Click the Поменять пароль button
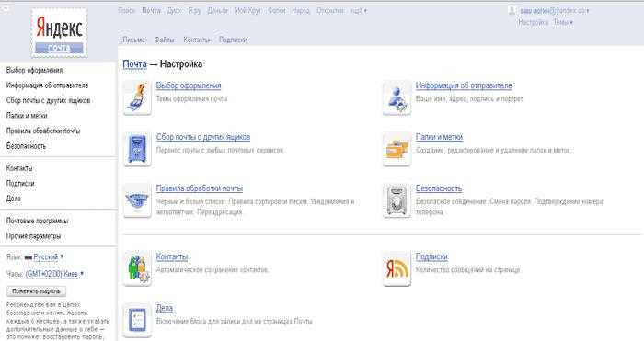The image size is (644, 341). tap(36, 291)
